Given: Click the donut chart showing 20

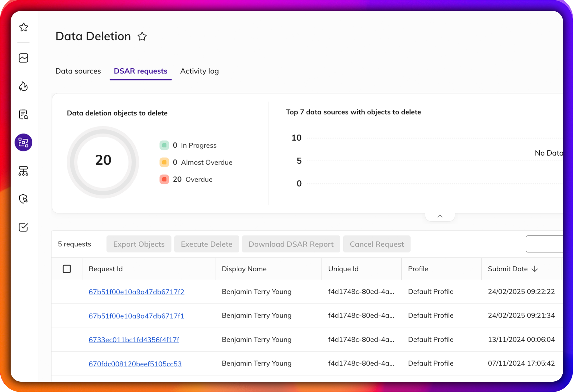Looking at the screenshot, I should point(103,162).
